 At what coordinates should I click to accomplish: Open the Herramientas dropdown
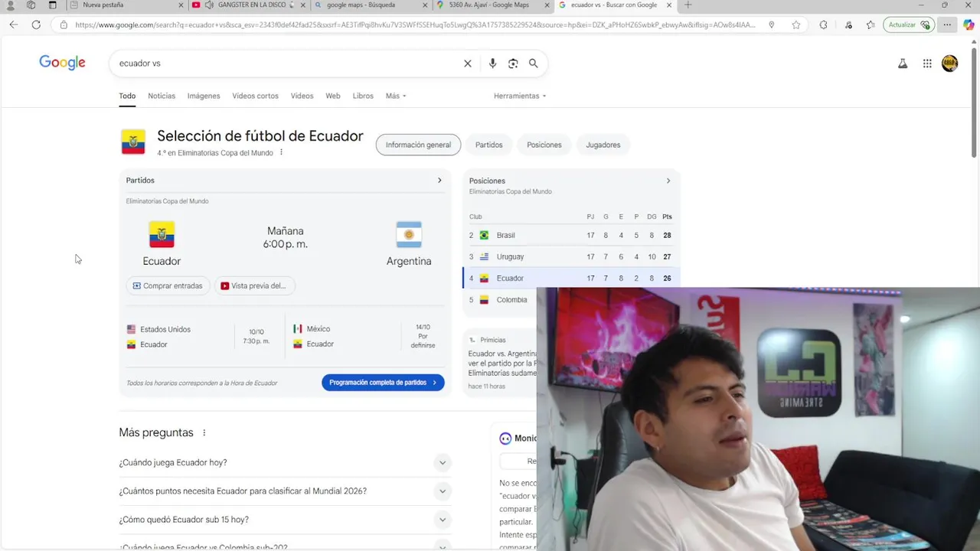pos(520,96)
